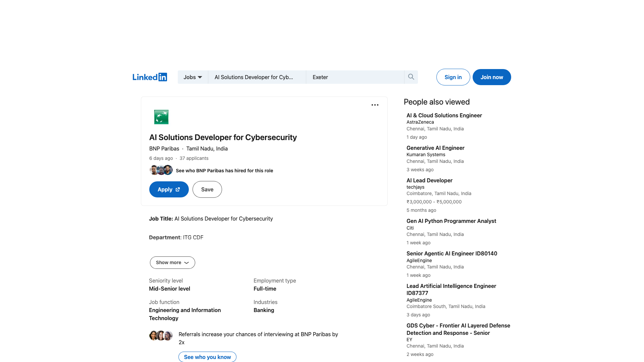Click 'Coimbatore South, Tamil Nadu, India' location
This screenshot has width=644, height=362.
point(446,306)
